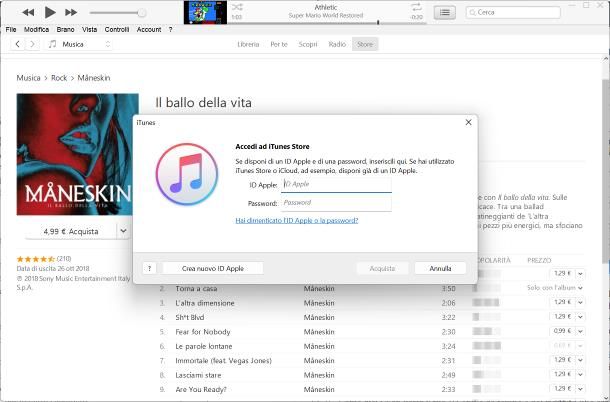Click the PREZZO column header

pyautogui.click(x=539, y=260)
